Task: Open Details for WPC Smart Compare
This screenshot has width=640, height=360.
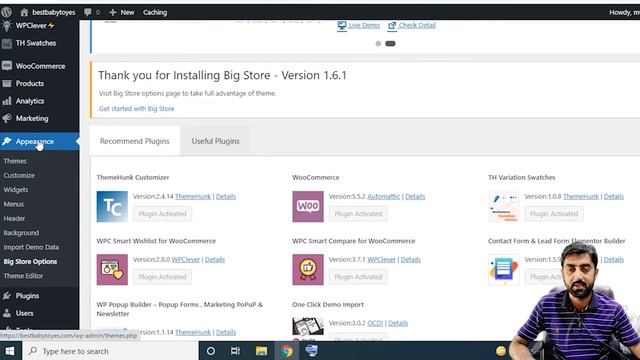Action: click(x=411, y=260)
